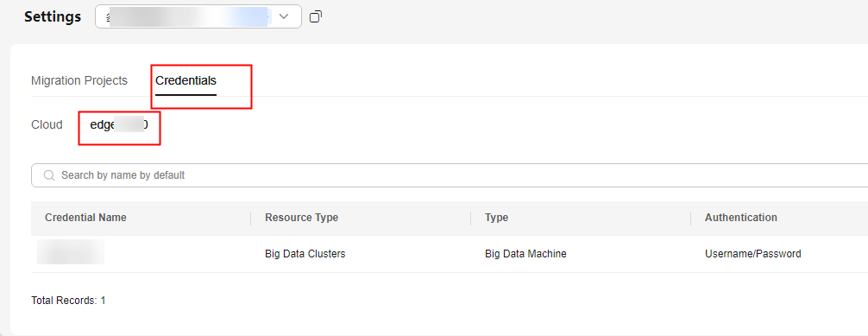Click the Username/Password authentication cell
This screenshot has height=336, width=868.
pyautogui.click(x=753, y=254)
